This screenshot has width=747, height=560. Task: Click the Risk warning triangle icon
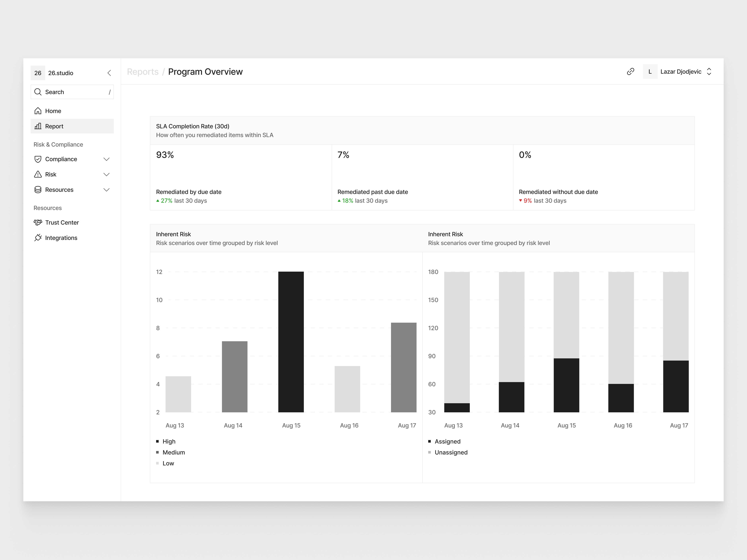(x=38, y=174)
